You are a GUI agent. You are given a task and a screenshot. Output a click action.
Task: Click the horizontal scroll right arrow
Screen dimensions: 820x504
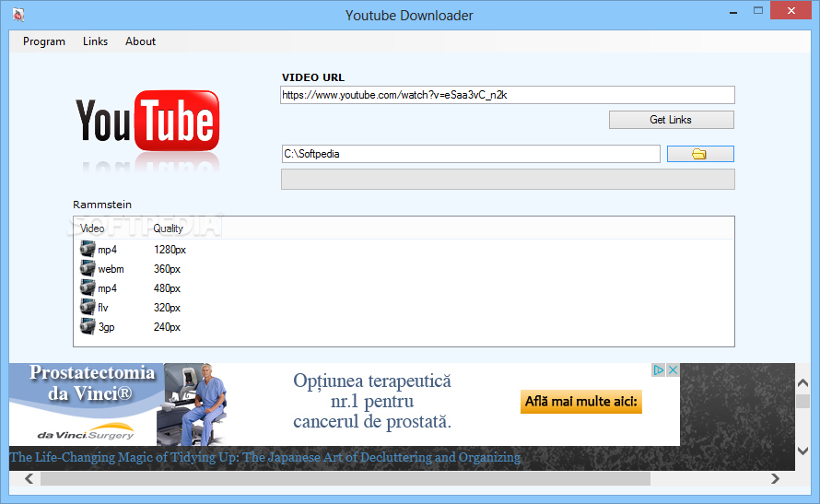pyautogui.click(x=775, y=478)
